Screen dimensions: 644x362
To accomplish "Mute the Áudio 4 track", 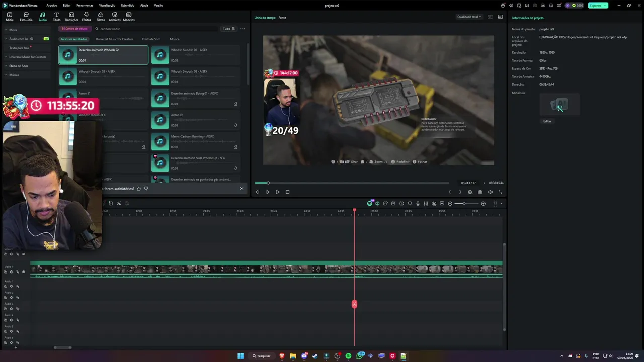I will click(12, 320).
